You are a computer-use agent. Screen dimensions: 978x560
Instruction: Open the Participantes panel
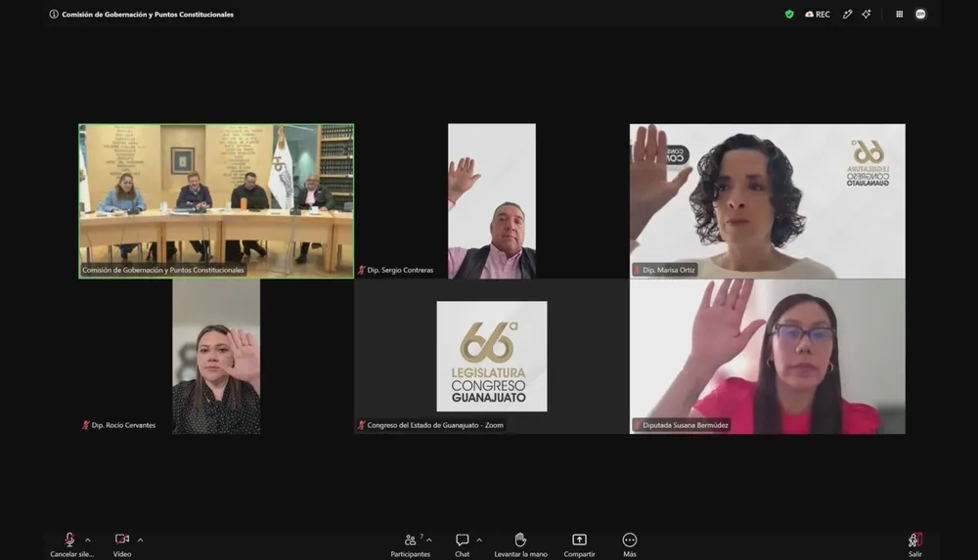(x=410, y=544)
